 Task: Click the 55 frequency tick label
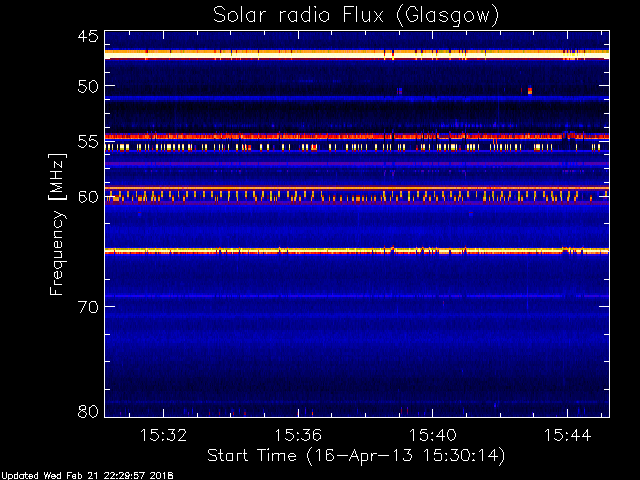pos(88,142)
